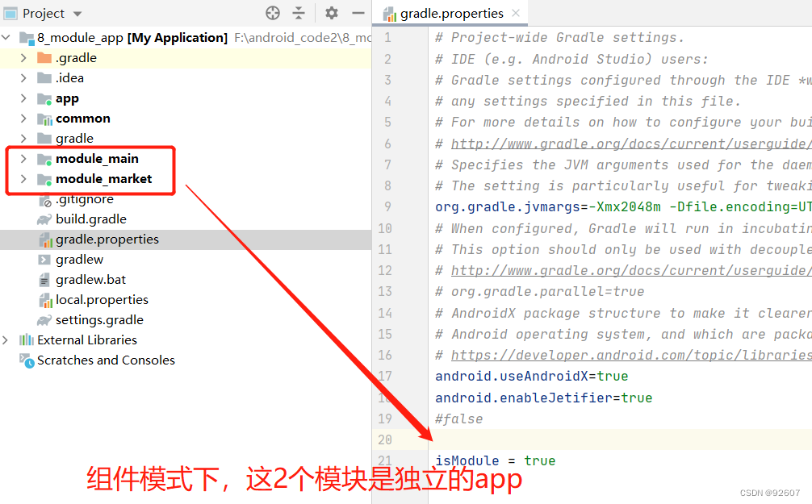Expand the gradle folder
The image size is (812, 504).
24,138
